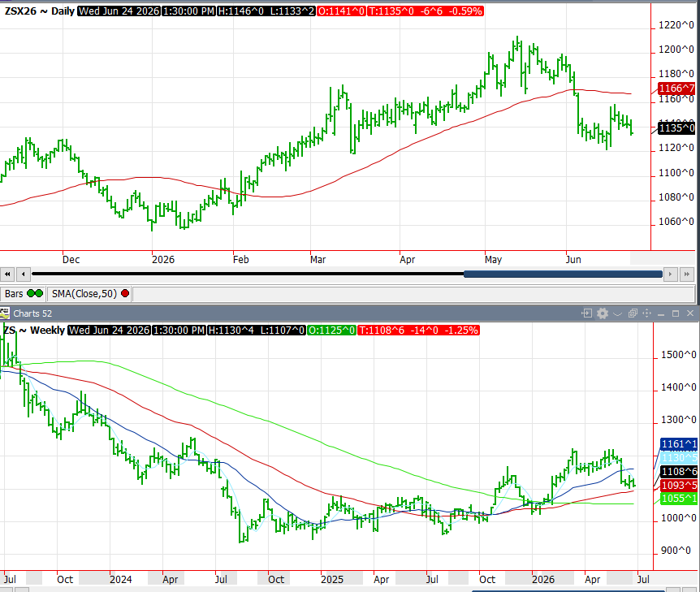
Task: Click the Charts 52 window app icon
Action: 4,313
